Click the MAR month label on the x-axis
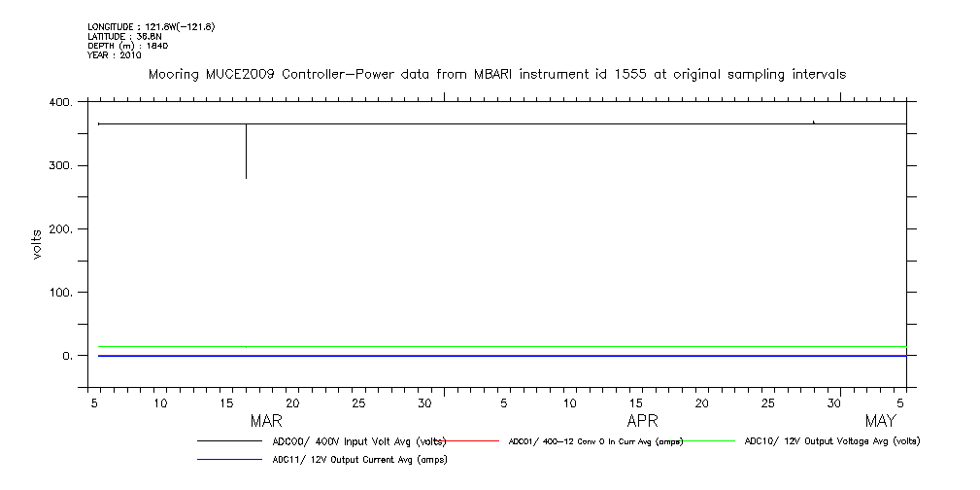This screenshot has height=490, width=980. click(x=266, y=421)
